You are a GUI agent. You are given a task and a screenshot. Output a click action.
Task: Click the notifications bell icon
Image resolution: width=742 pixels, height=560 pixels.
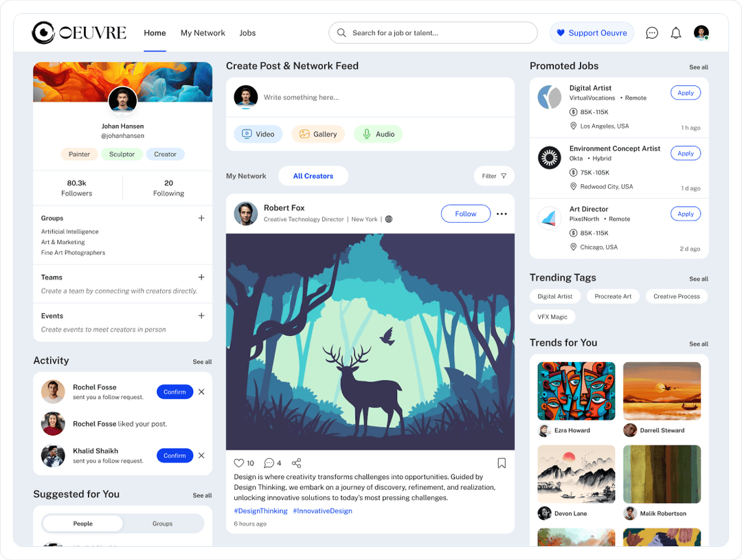[x=675, y=32]
